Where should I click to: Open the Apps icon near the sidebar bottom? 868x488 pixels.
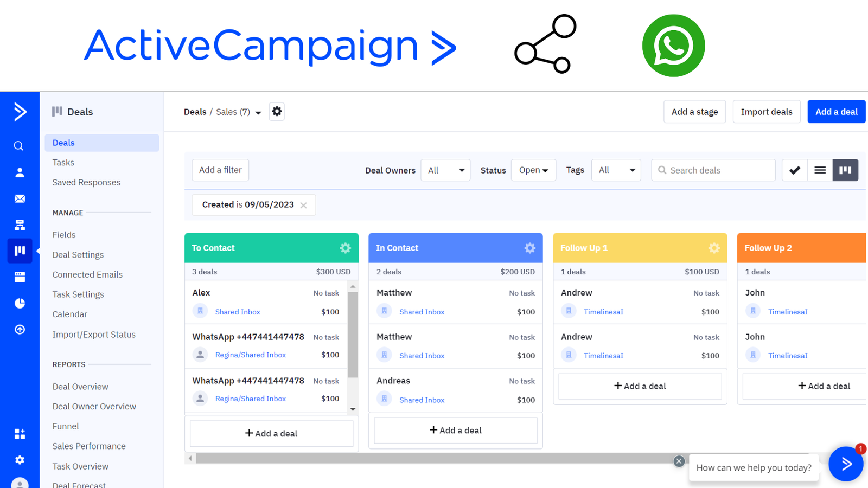click(19, 433)
